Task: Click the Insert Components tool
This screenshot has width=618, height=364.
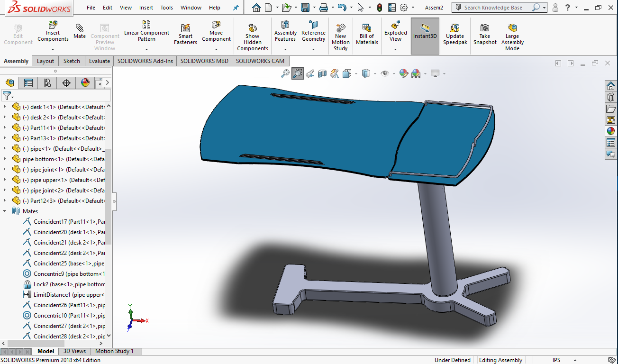Action: click(53, 31)
